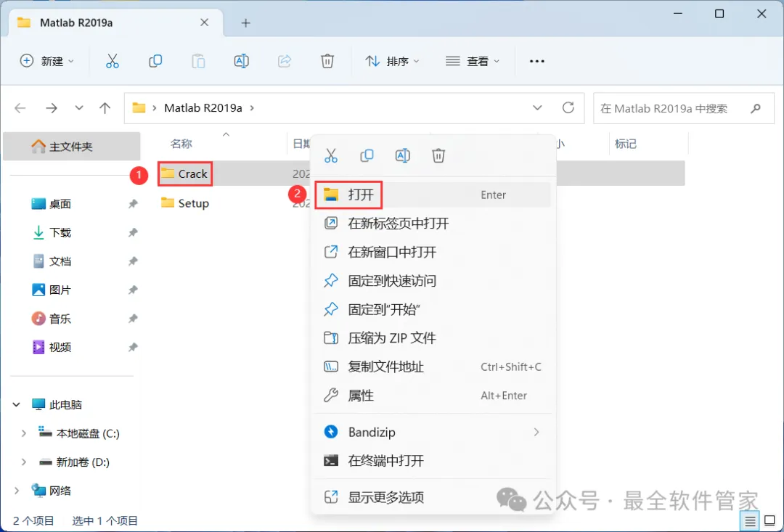Click the pin icon next to 音乐
Viewport: 784px width, 532px height.
pyautogui.click(x=133, y=319)
